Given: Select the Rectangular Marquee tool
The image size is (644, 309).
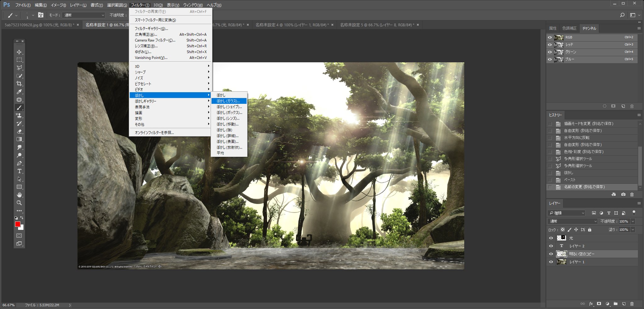Looking at the screenshot, I should tap(19, 60).
